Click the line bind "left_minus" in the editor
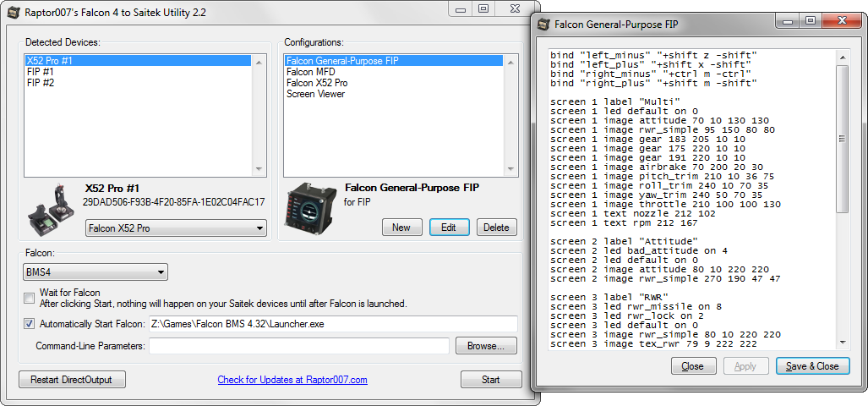The height and width of the screenshot is (406, 868). (653, 55)
